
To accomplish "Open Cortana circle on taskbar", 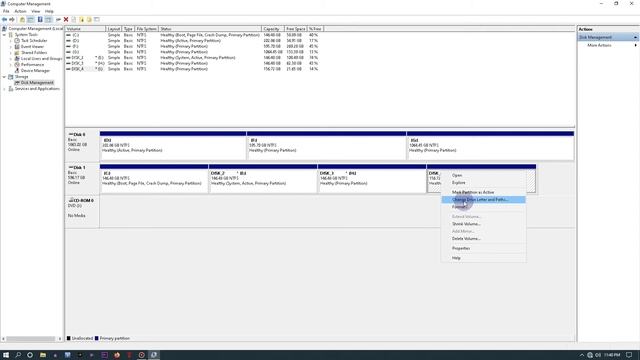I will click(x=30, y=355).
